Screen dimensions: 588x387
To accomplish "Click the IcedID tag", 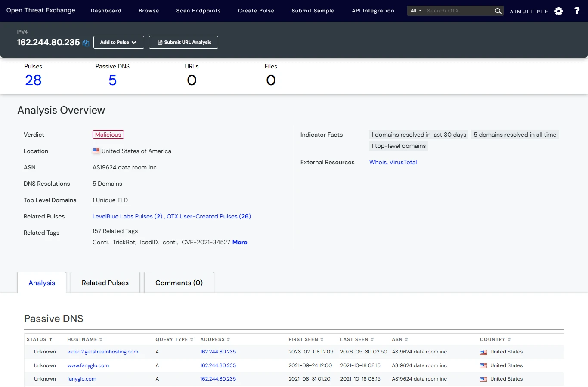I will 149,242.
